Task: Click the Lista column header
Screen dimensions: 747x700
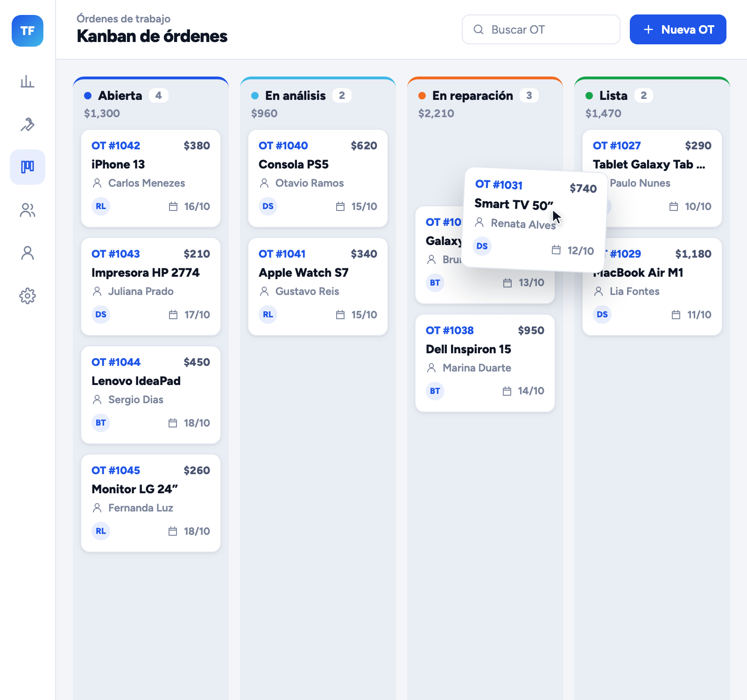Action: tap(613, 96)
